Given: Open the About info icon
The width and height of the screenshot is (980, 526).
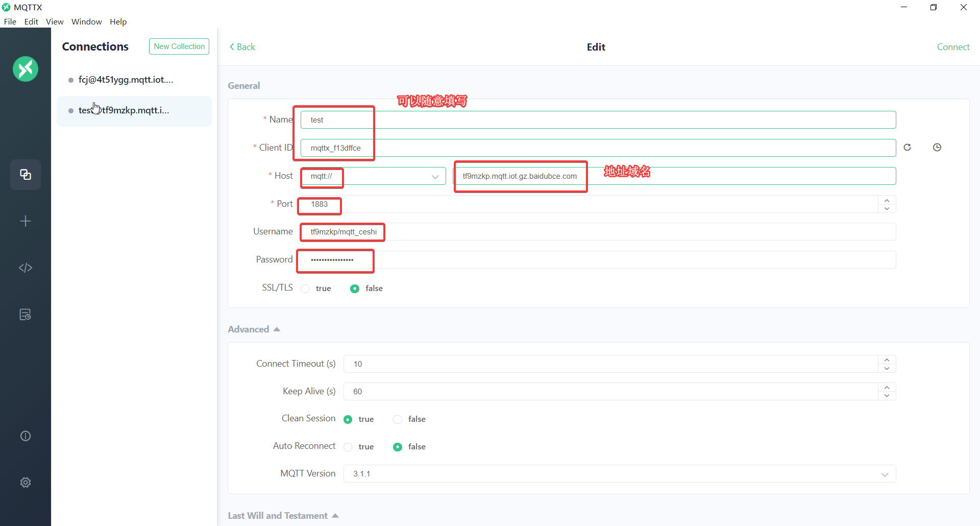Looking at the screenshot, I should 26,436.
